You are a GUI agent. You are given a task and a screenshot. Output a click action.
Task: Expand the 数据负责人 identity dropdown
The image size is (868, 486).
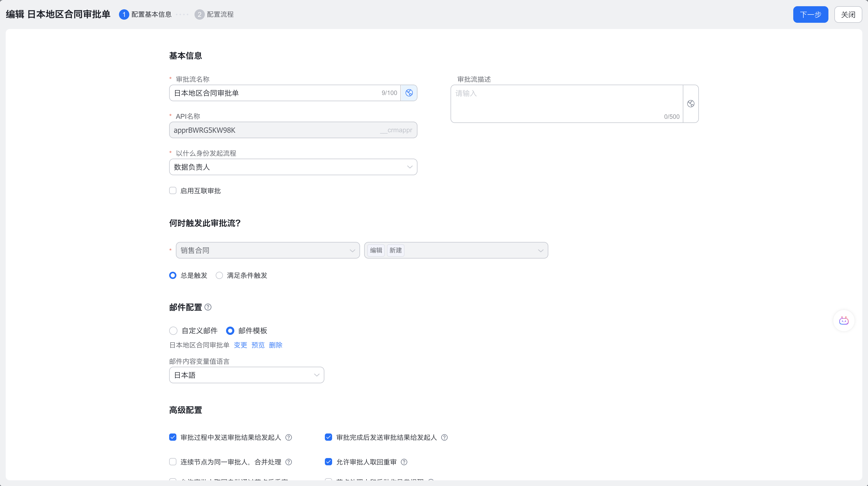(x=293, y=167)
